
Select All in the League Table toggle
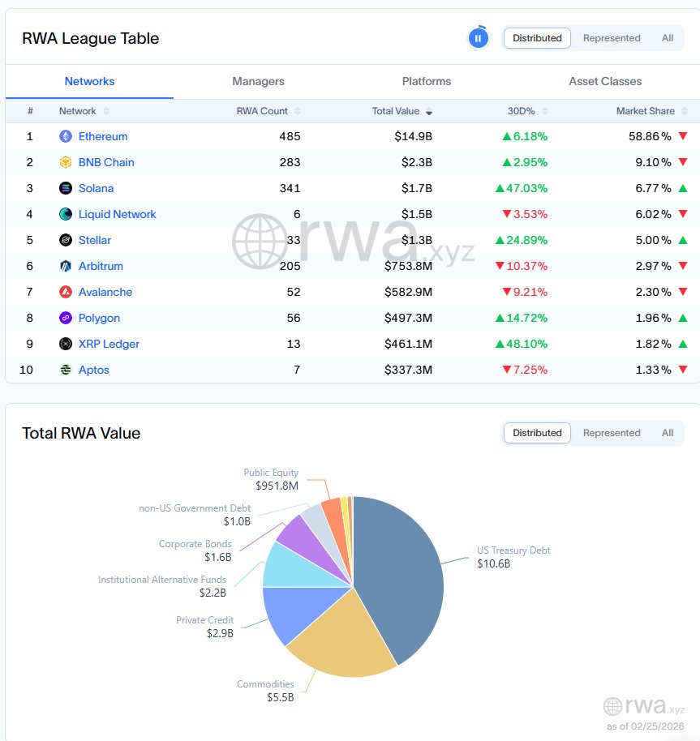coord(668,38)
